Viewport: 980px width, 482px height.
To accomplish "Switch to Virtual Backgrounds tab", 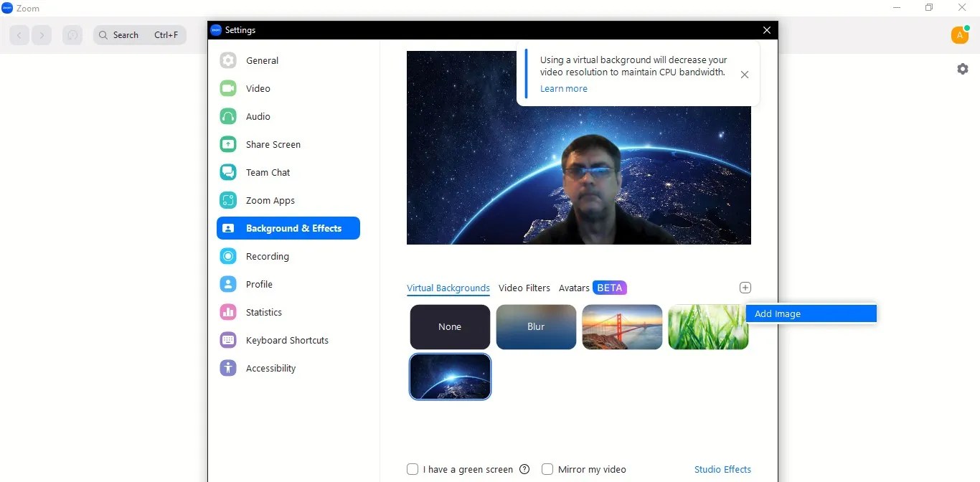I will click(x=448, y=288).
